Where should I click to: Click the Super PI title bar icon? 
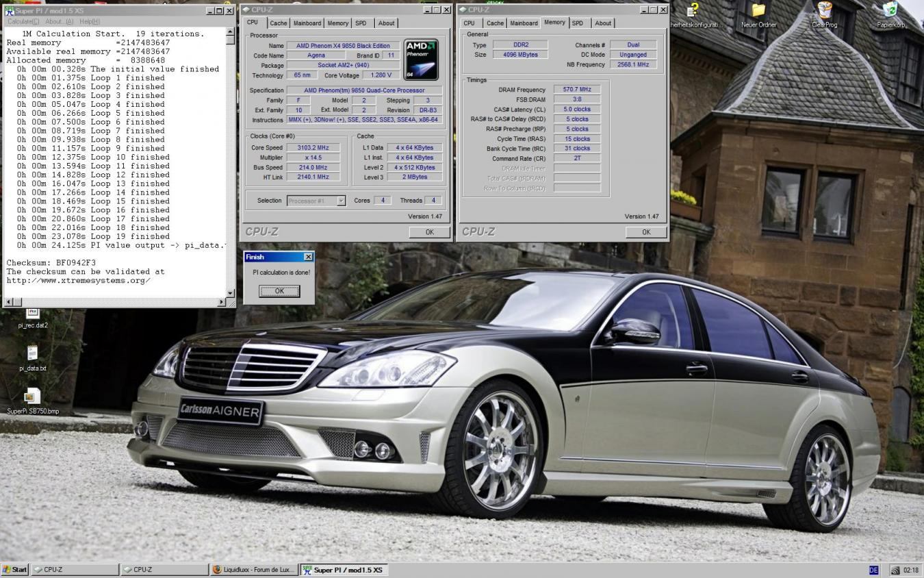point(10,11)
